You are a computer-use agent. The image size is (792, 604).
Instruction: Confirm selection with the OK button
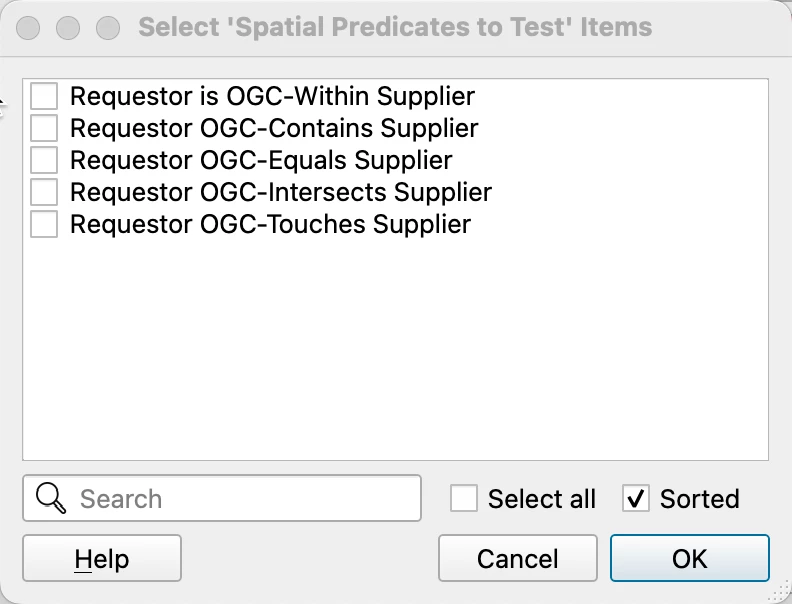coord(689,558)
